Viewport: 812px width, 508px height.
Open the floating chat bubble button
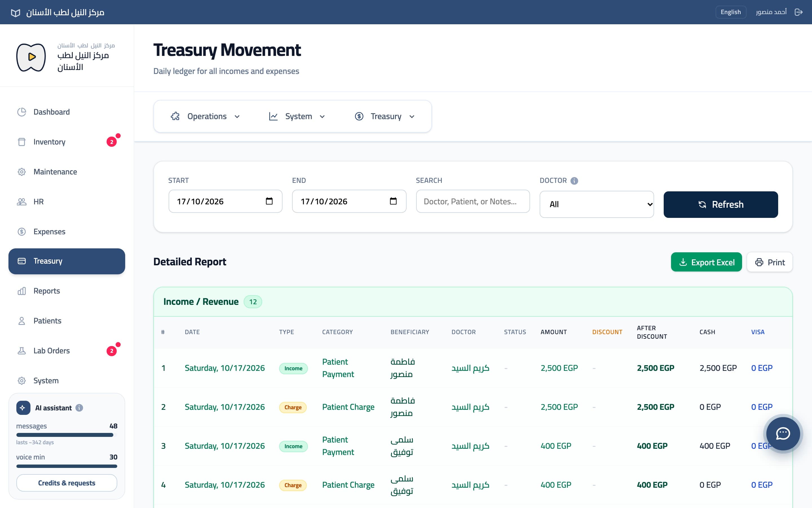click(783, 433)
